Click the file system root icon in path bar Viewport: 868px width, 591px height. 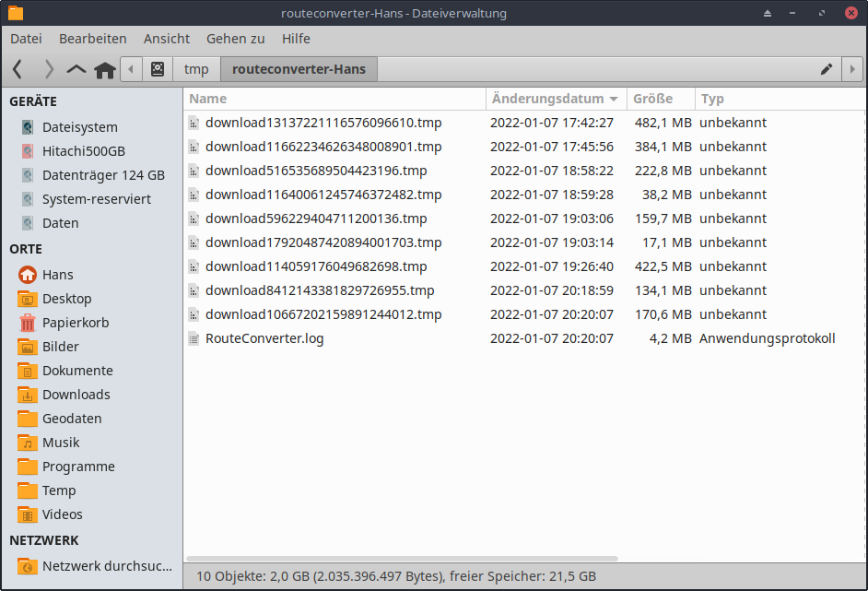tap(158, 69)
